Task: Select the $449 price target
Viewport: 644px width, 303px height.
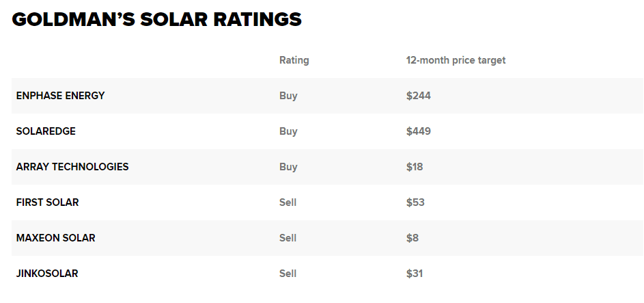Action: pyautogui.click(x=418, y=131)
